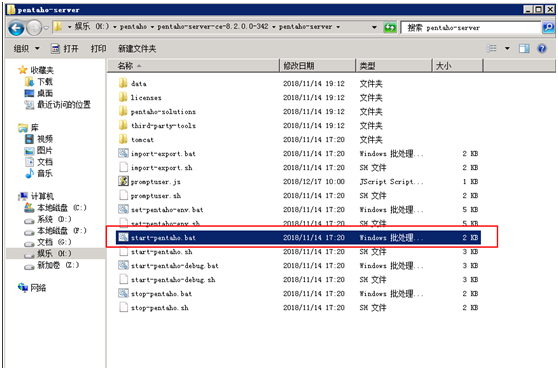558x370 pixels.
Task: Click 娱乐 (H:) in address breadcrumb
Action: [92, 27]
